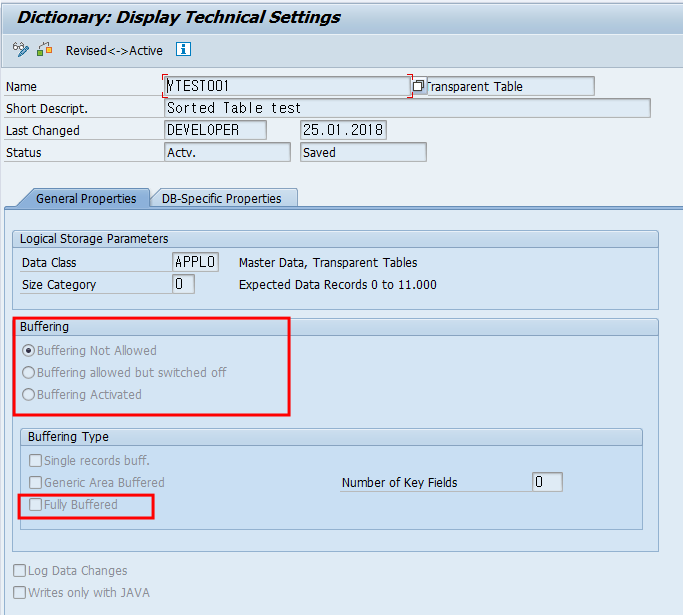683x615 pixels.
Task: Click the date field 25.01.2018
Action: [343, 130]
